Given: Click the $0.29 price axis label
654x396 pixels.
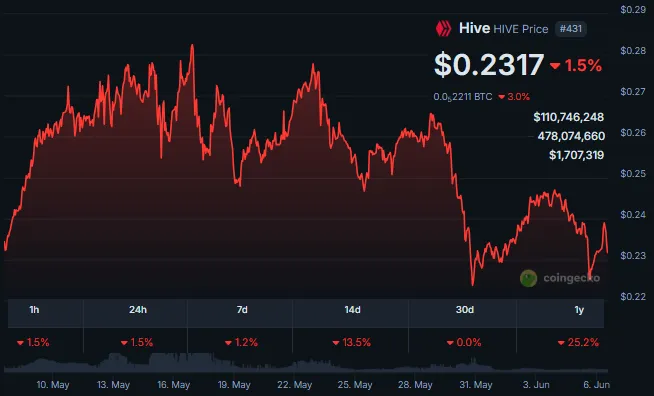Looking at the screenshot, I should [633, 10].
